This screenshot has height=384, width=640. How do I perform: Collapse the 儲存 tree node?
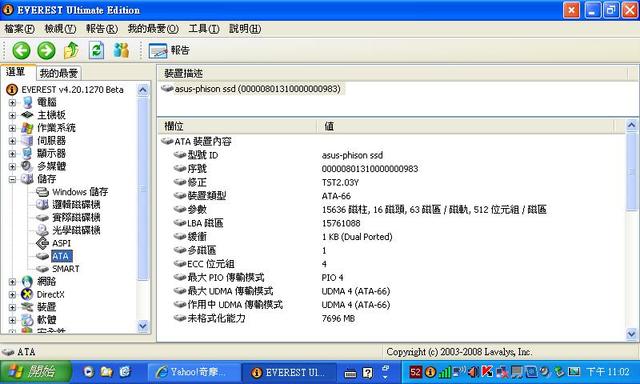pyautogui.click(x=12, y=179)
